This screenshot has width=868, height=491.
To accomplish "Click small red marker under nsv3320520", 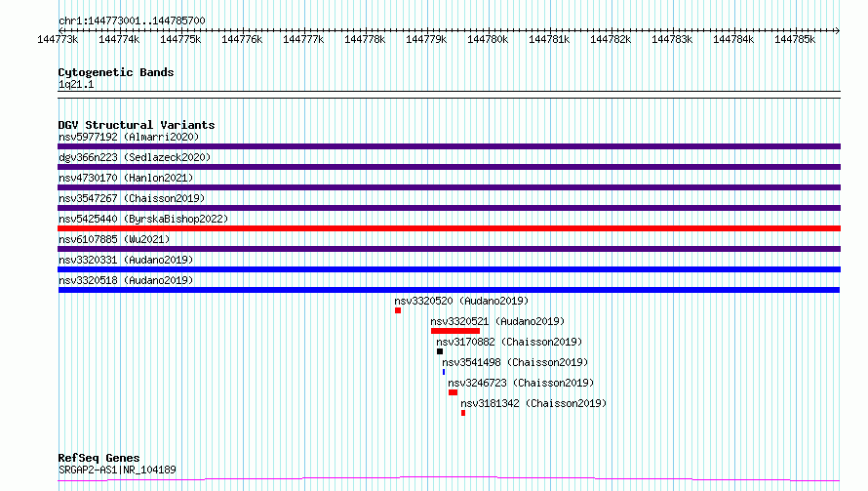I will [398, 310].
